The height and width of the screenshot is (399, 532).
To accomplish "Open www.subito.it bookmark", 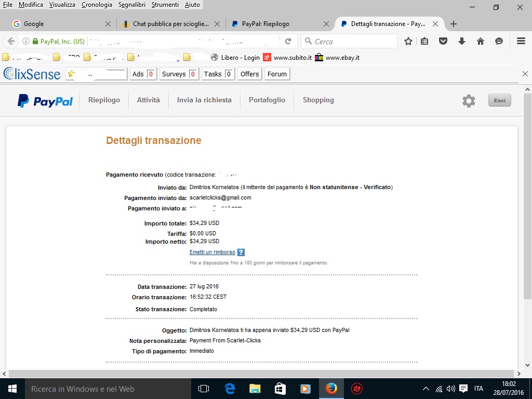I will (288, 57).
